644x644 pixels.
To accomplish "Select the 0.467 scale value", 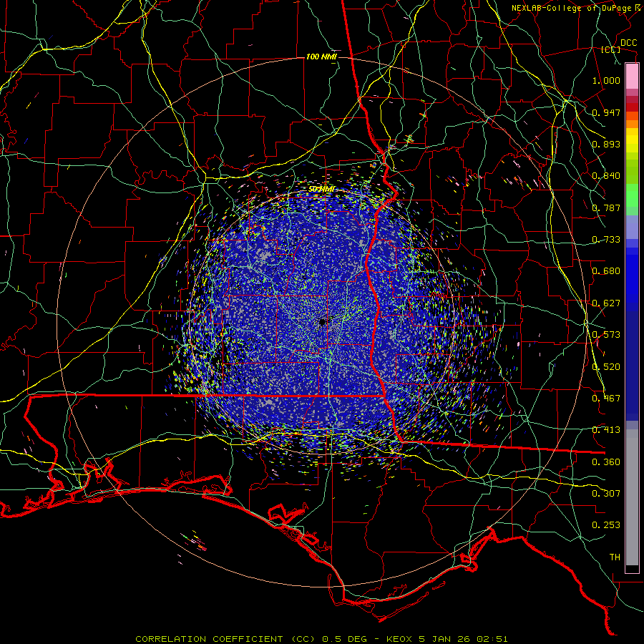I will coord(606,399).
